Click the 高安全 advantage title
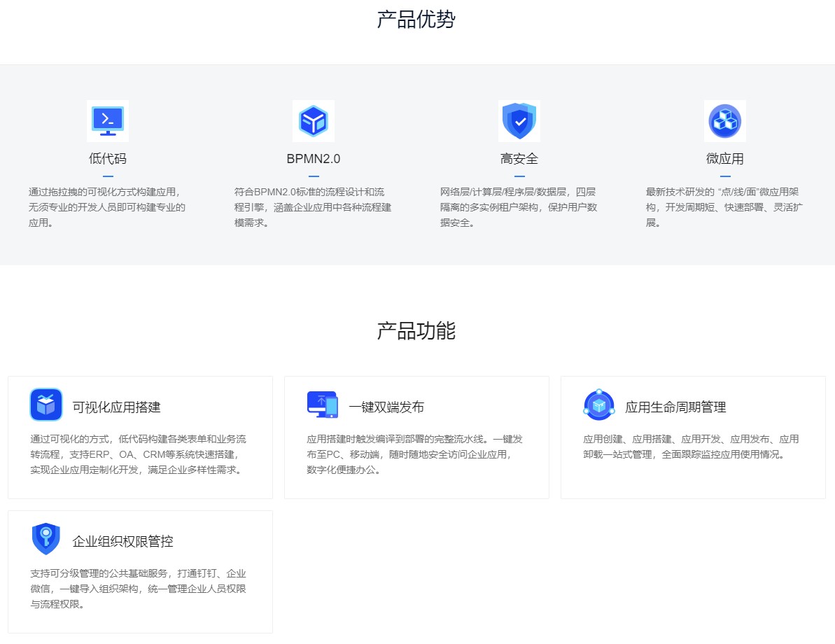The image size is (835, 644). coord(519,159)
